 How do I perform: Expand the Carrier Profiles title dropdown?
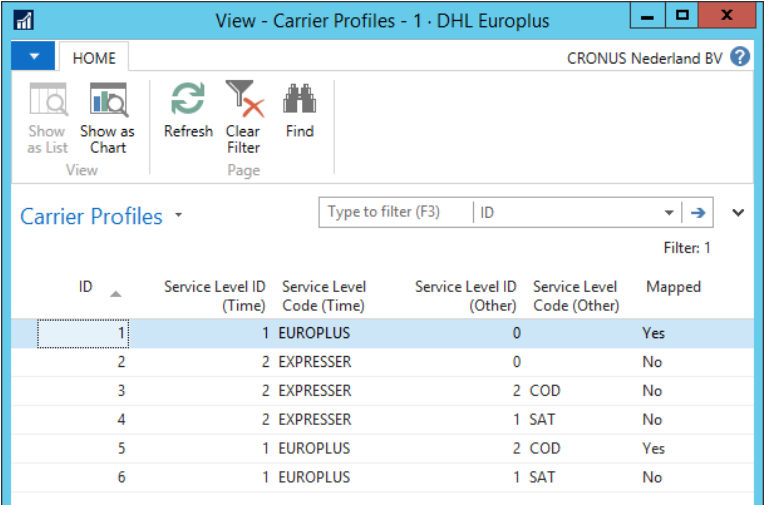[179, 215]
